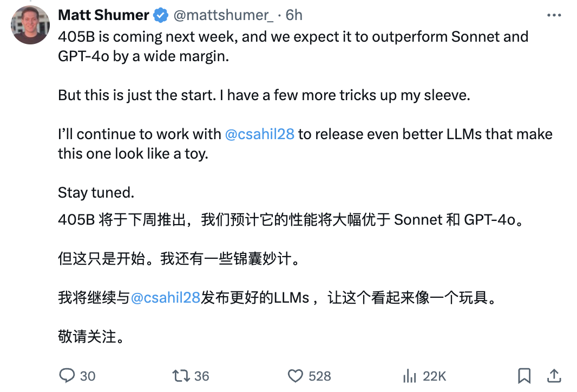The width and height of the screenshot is (577, 392).
Task: Share the tweet via the share icon
Action: pyautogui.click(x=552, y=375)
